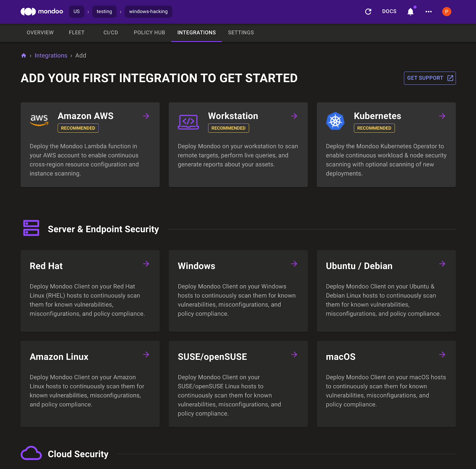Click the Kubernetes card arrow
The width and height of the screenshot is (476, 469).
442,116
